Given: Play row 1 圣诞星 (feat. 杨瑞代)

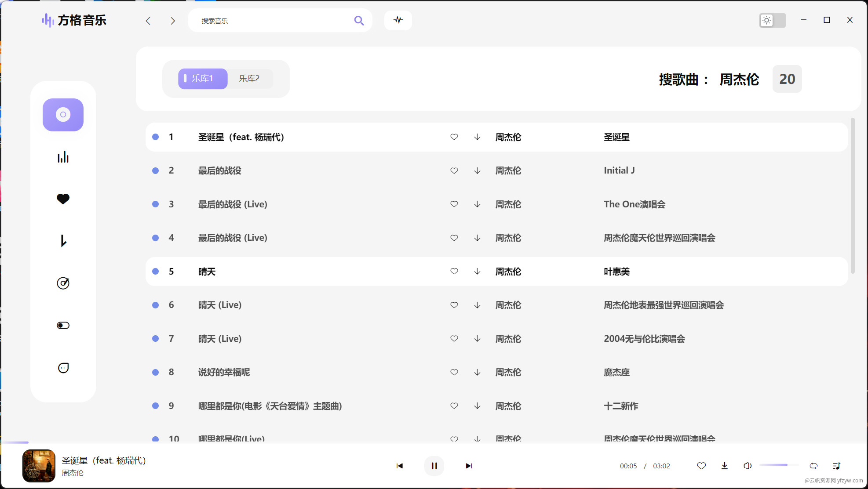Looking at the screenshot, I should point(496,137).
